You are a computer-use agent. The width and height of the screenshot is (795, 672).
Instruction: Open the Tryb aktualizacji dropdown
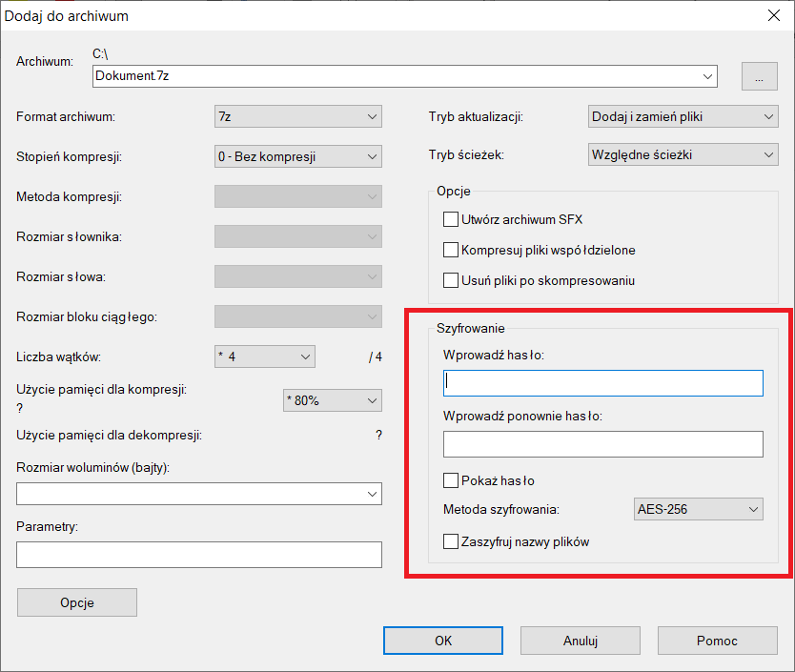tap(683, 117)
